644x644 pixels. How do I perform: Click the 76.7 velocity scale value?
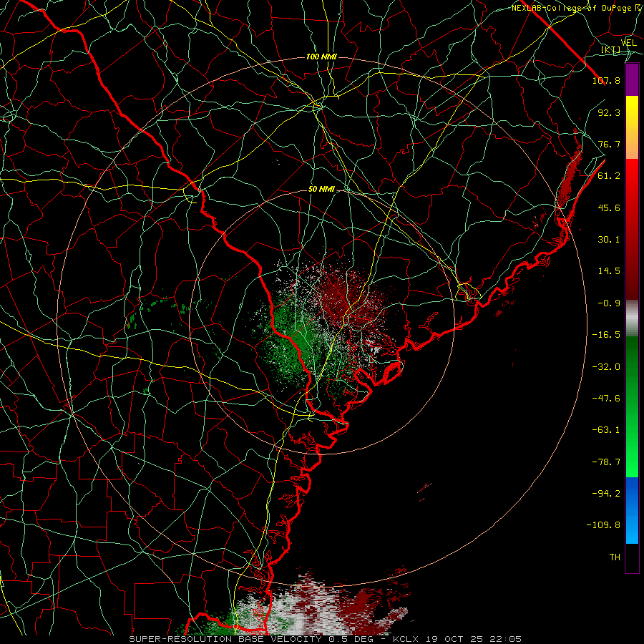609,144
